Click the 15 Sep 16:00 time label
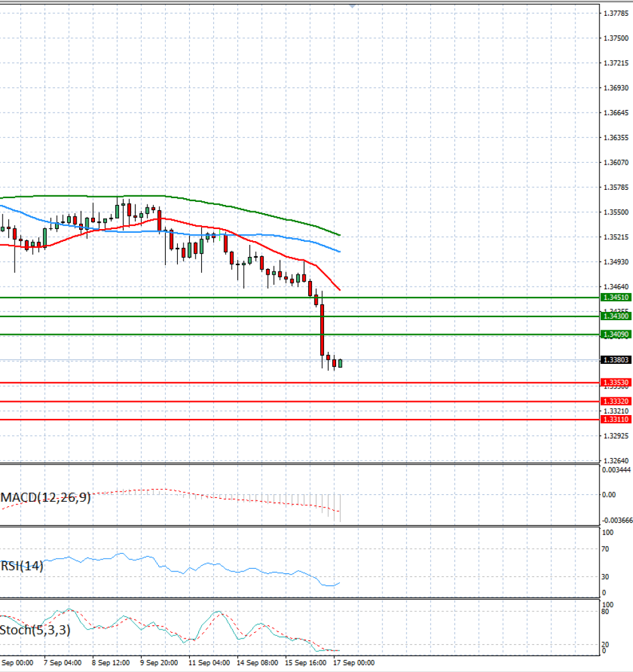633x672 pixels. tap(306, 663)
